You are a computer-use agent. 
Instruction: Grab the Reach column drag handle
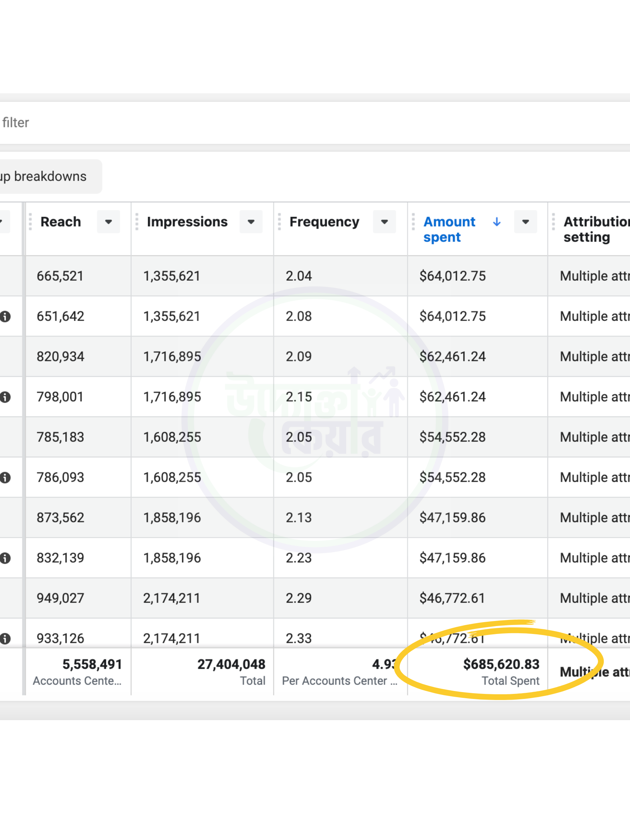pos(31,222)
